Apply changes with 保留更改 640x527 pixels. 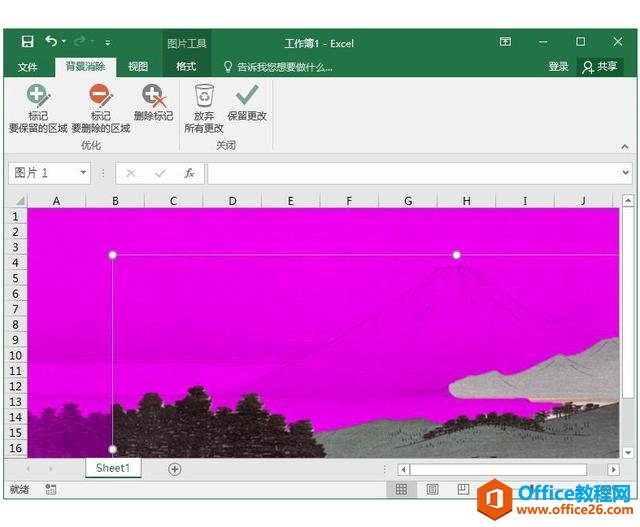(247, 103)
